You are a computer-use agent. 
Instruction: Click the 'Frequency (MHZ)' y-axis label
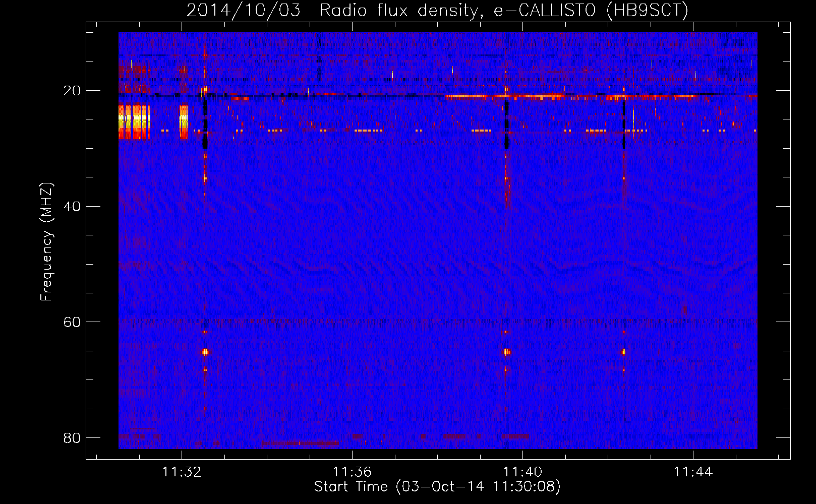(x=46, y=242)
